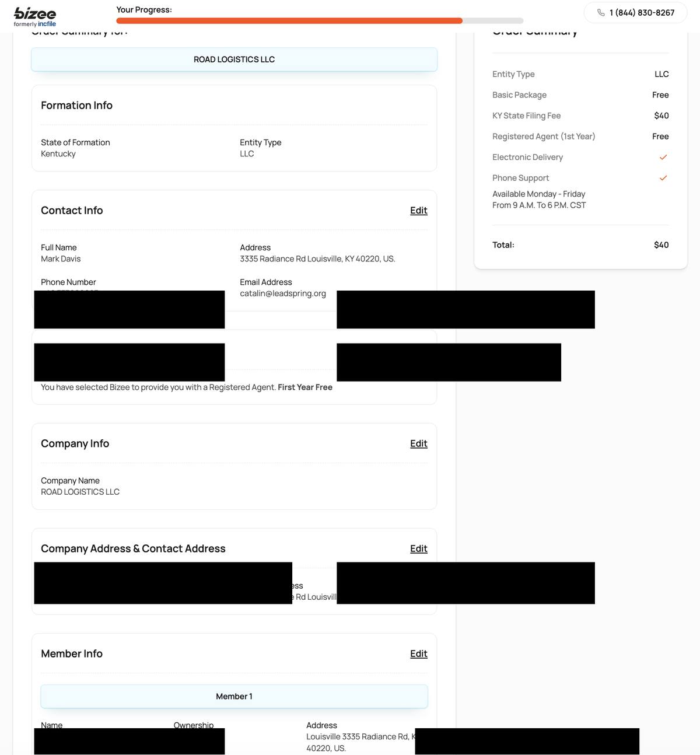The height and width of the screenshot is (755, 700).
Task: Select the ROAD LOGISTICS LLC banner
Action: point(234,60)
